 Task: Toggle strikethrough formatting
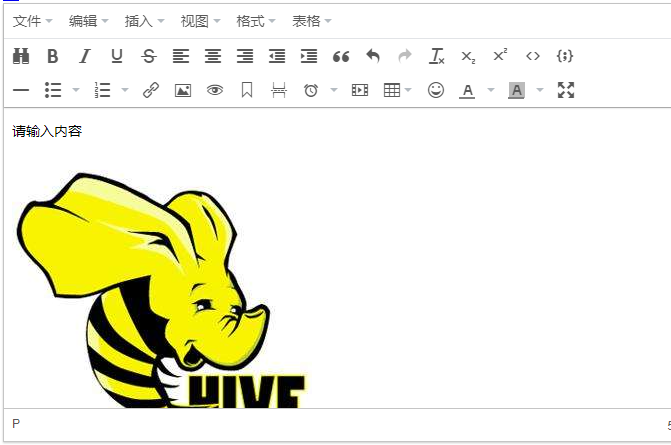pyautogui.click(x=149, y=56)
